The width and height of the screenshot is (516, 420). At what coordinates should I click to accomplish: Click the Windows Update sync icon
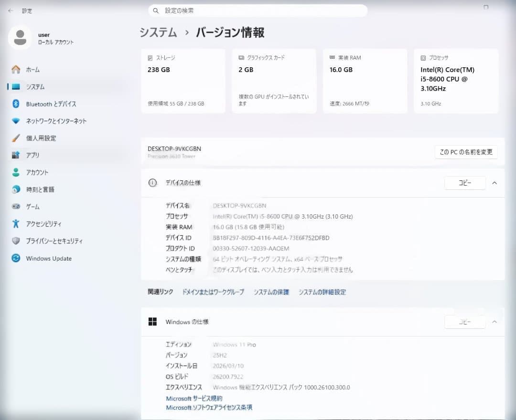click(16, 258)
